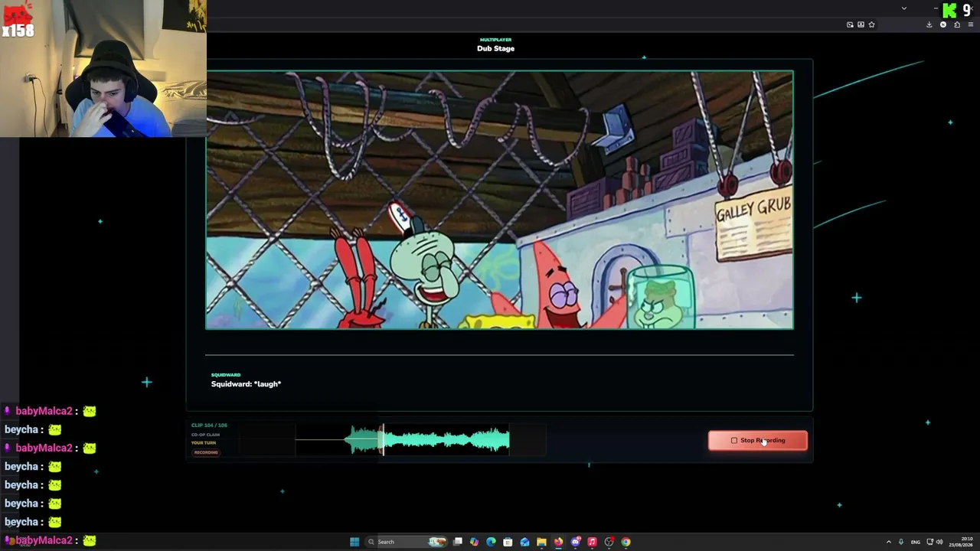Expand the hidden system tray icons
The width and height of the screenshot is (980, 551).
point(889,542)
